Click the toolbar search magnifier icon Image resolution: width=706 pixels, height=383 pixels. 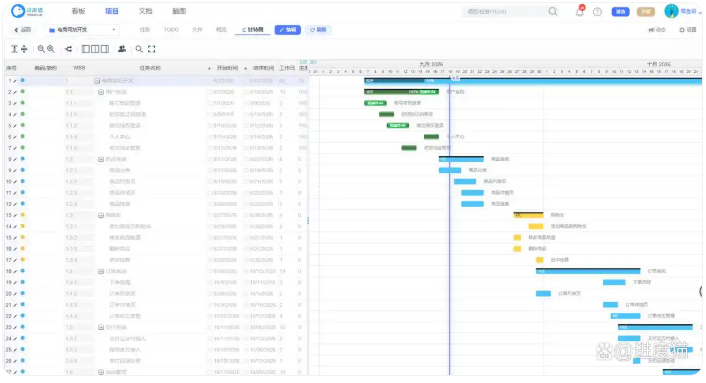click(139, 49)
